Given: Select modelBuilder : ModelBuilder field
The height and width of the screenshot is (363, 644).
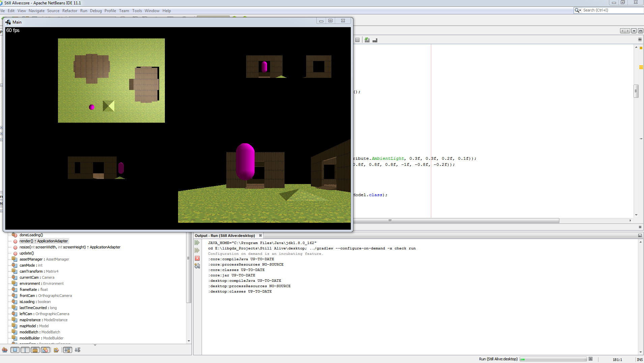Looking at the screenshot, I should tap(41, 338).
